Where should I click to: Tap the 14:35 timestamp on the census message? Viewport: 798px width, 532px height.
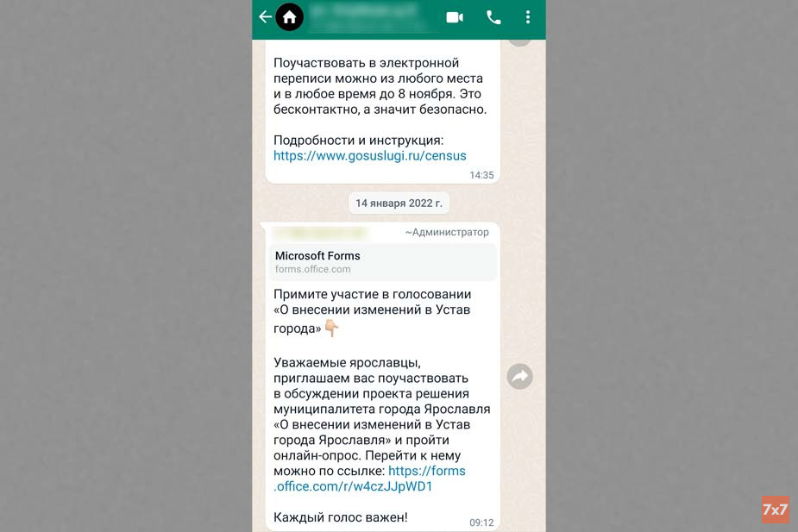(x=481, y=175)
